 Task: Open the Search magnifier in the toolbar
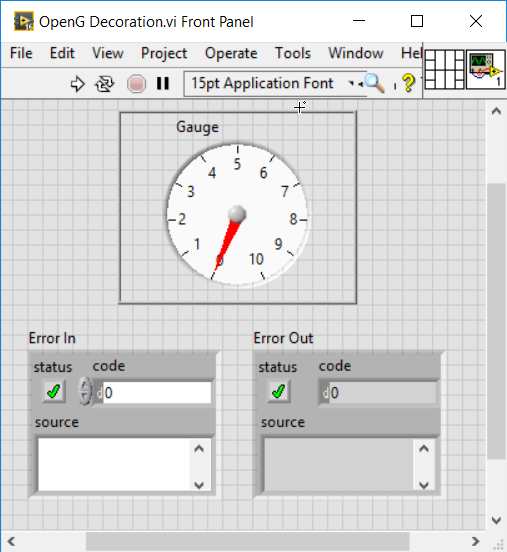coord(375,83)
